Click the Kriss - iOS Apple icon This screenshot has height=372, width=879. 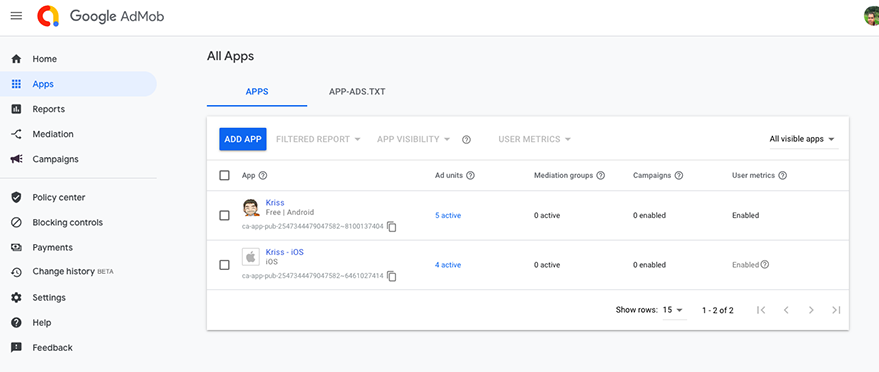click(251, 257)
